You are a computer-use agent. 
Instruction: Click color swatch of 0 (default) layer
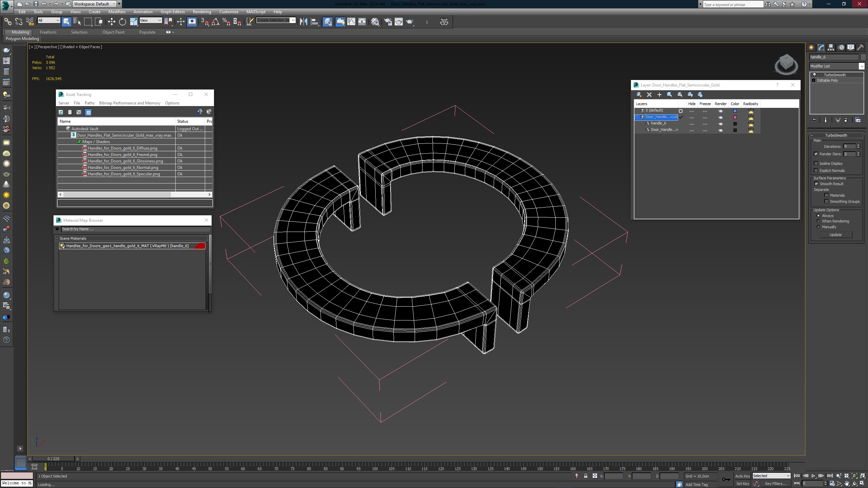(735, 111)
